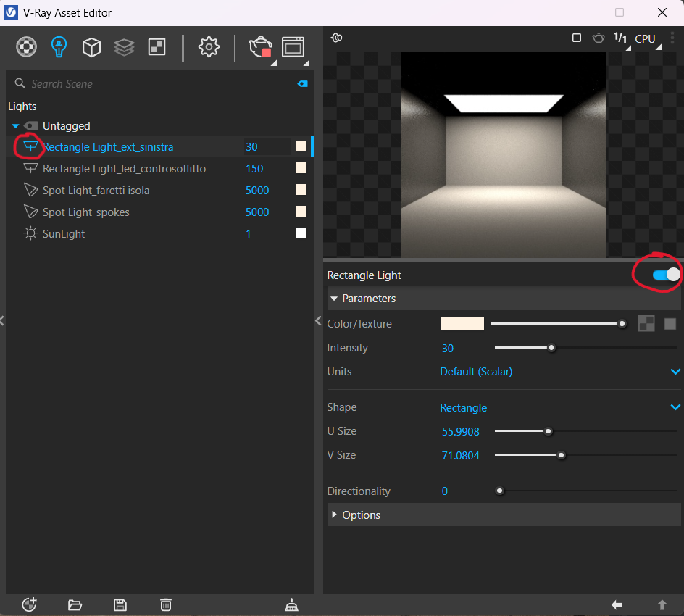The height and width of the screenshot is (616, 684).
Task: Click the Intensity slider handle
Action: [551, 348]
